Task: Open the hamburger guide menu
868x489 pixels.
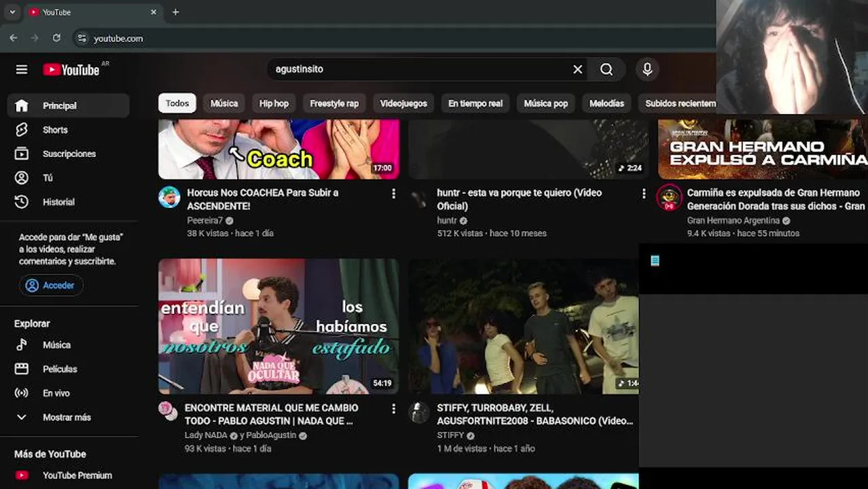Action: click(x=22, y=69)
